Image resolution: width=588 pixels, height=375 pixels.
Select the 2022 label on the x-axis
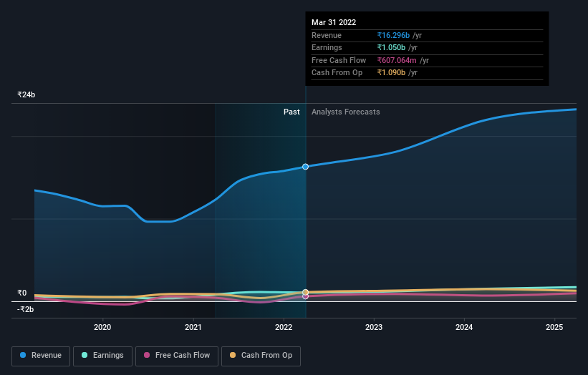(284, 328)
